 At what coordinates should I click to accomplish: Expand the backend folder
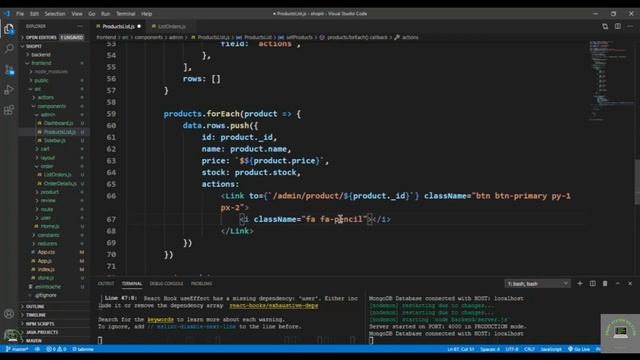tap(41, 54)
